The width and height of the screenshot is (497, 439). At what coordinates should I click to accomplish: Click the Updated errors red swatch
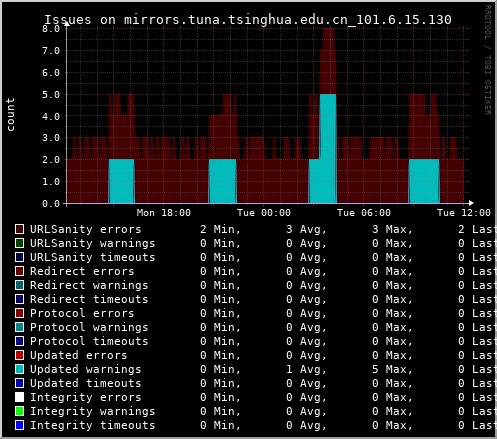(19, 355)
